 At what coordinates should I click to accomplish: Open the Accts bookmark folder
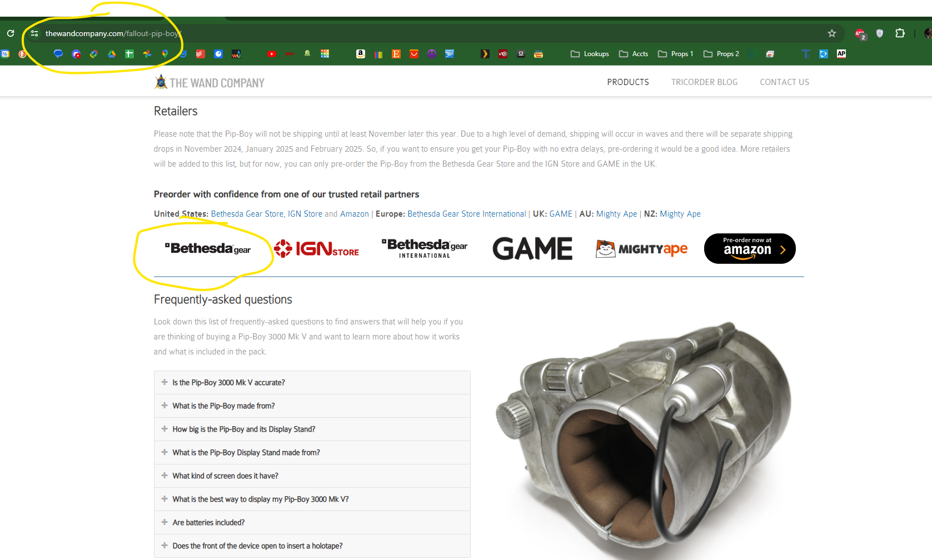[634, 54]
